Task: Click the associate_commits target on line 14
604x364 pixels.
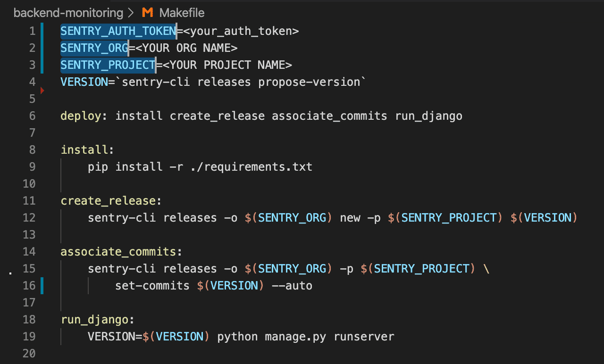Action: coord(117,251)
